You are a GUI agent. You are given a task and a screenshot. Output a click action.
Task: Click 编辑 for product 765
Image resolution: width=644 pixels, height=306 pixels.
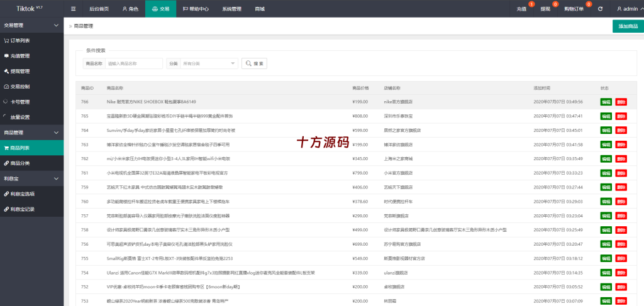tap(606, 116)
